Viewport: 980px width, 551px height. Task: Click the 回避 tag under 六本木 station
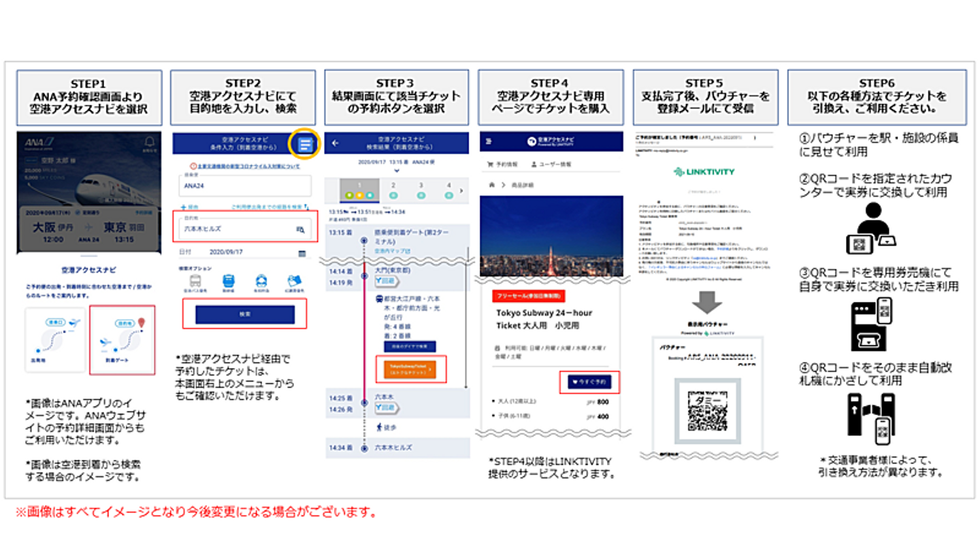click(x=387, y=407)
